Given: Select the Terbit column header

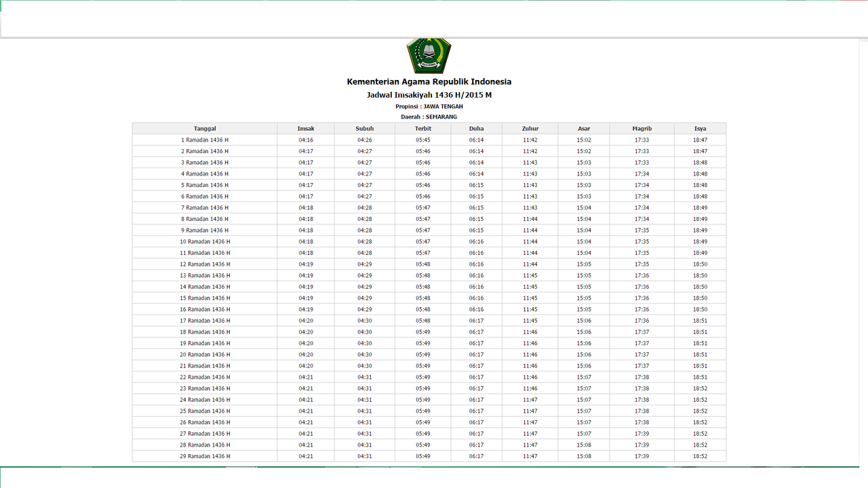Looking at the screenshot, I should 423,129.
